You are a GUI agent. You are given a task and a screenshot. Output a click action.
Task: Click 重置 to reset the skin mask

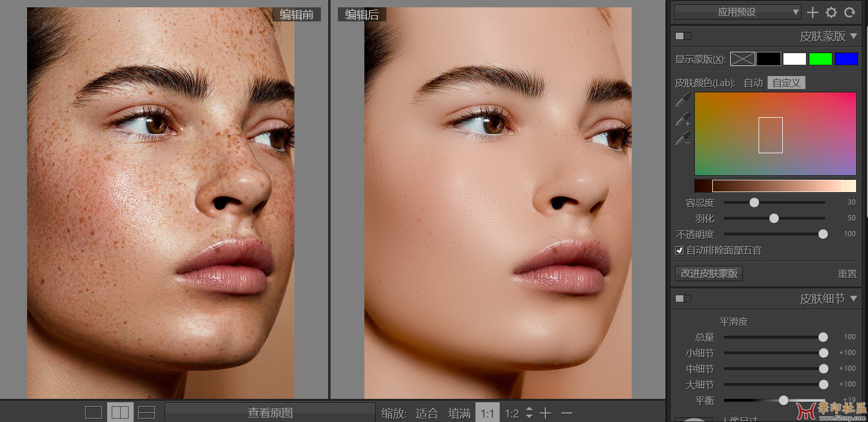[x=847, y=274]
